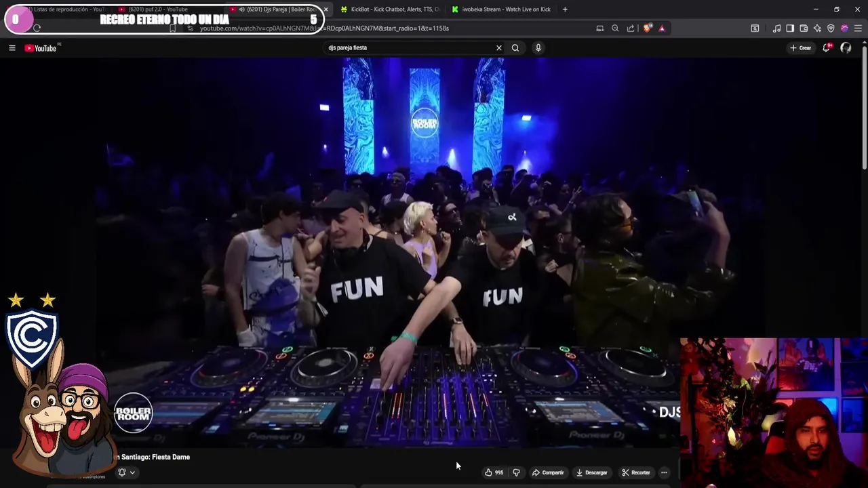Screen dimensions: 868x488
Task: Expand the subscription notification bell dropdown
Action: (126, 472)
